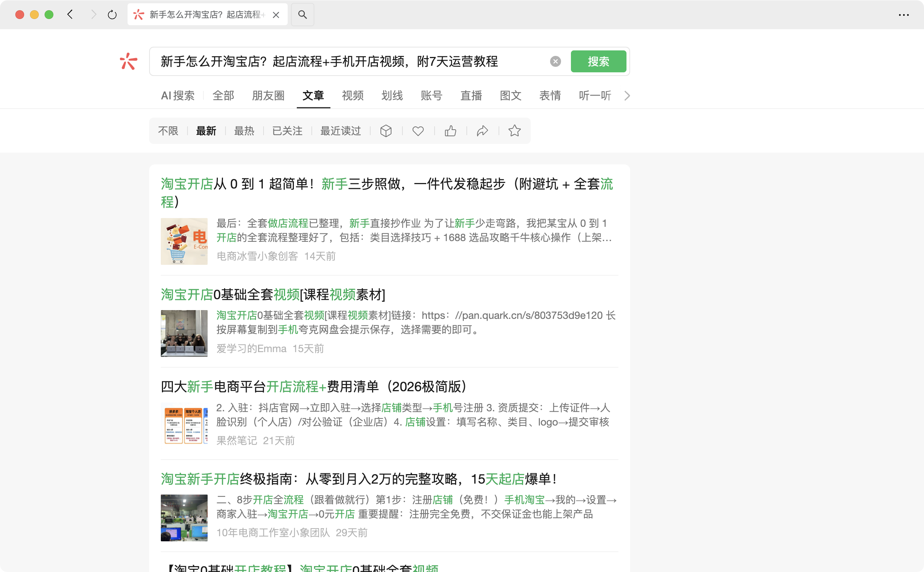This screenshot has width=924, height=572.
Task: Clear the search box text
Action: (555, 61)
